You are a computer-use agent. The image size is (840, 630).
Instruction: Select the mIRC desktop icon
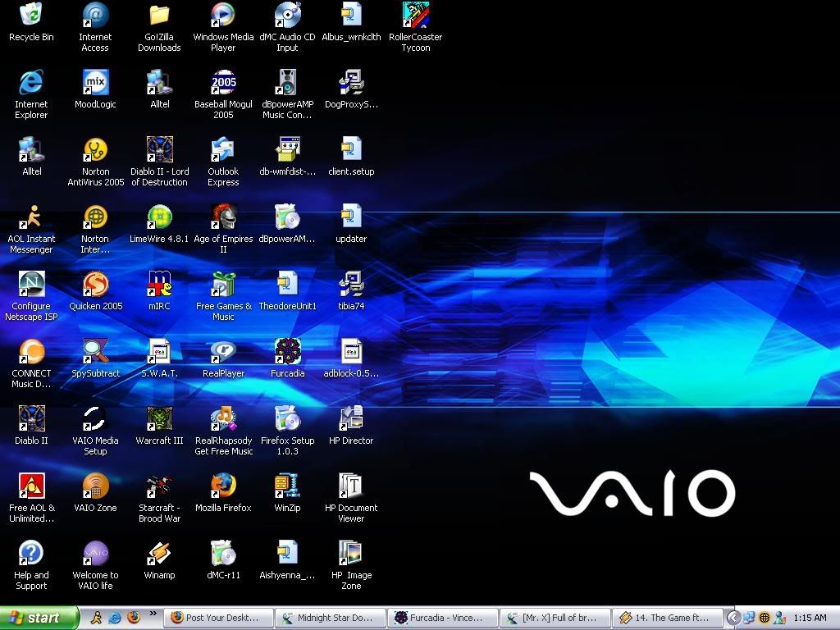coord(159,284)
